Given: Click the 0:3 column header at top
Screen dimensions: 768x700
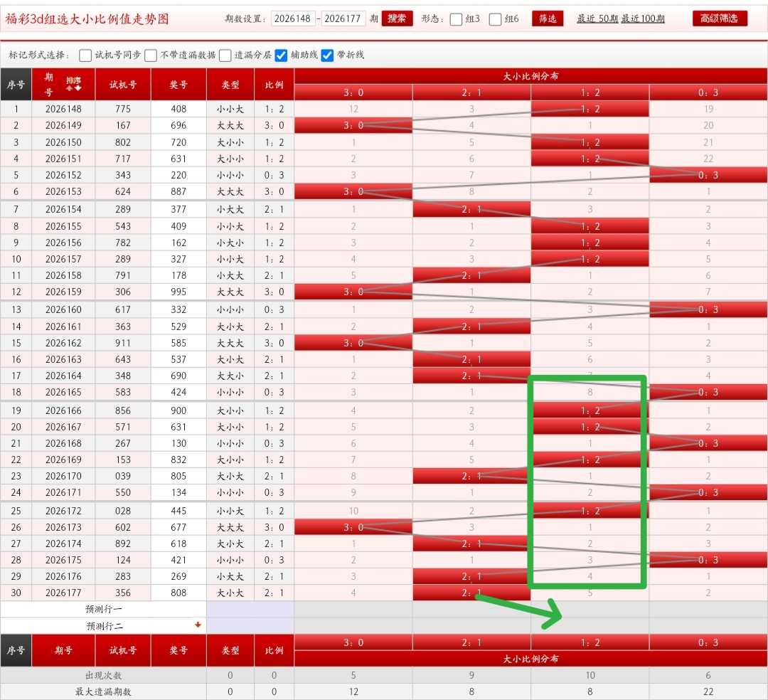Looking at the screenshot, I should pos(708,92).
